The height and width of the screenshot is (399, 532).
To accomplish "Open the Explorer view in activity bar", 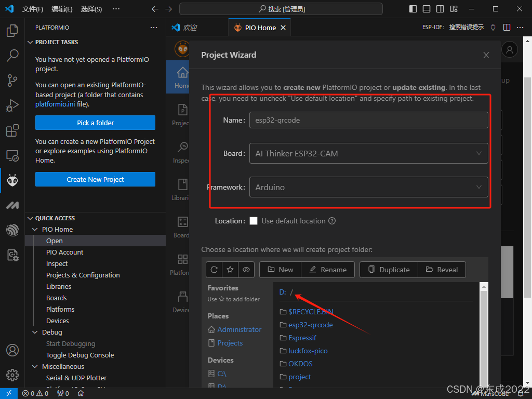I will click(x=12, y=31).
